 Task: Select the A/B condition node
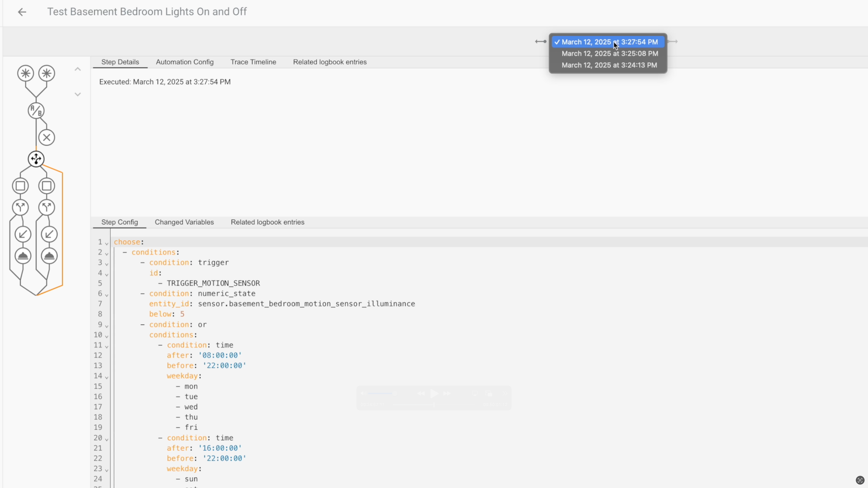(x=36, y=111)
